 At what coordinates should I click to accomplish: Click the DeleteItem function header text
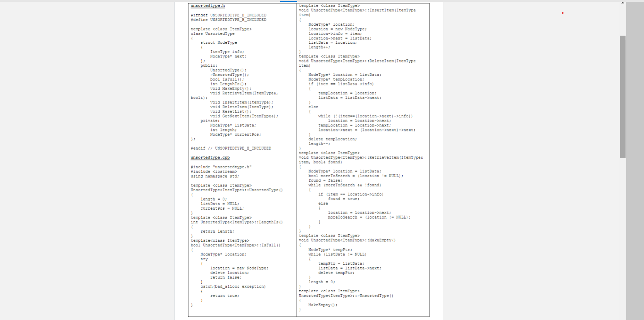pos(357,61)
